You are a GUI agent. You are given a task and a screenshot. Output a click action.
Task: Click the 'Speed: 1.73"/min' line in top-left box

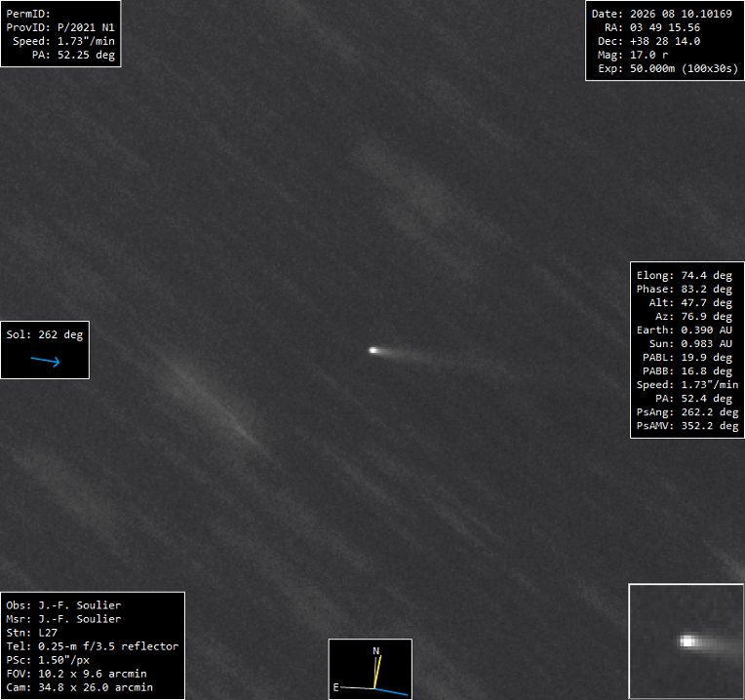pyautogui.click(x=63, y=41)
